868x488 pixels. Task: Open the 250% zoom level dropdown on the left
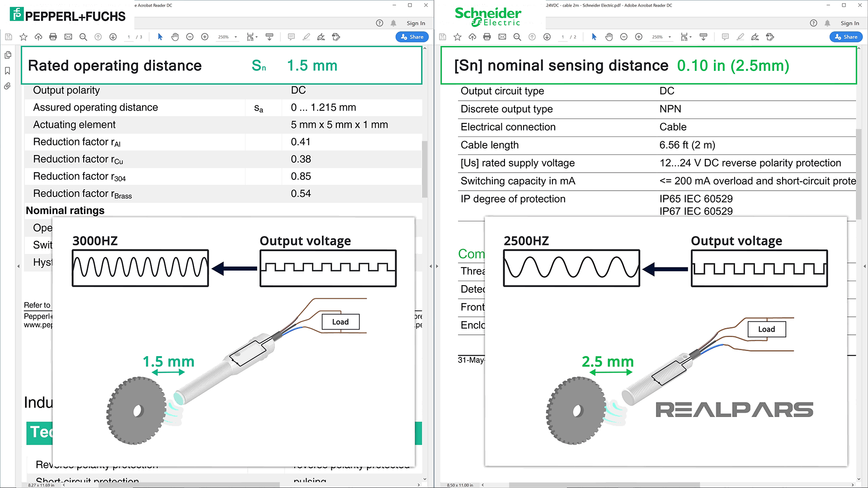(235, 37)
